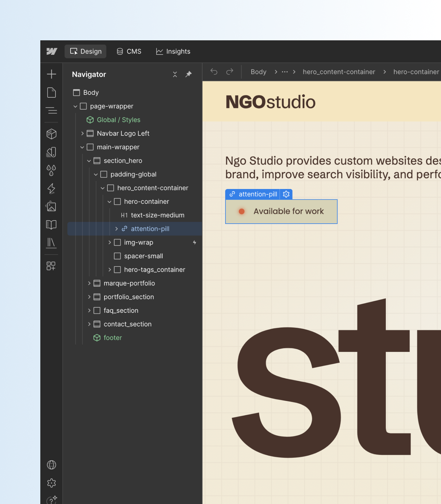Screen dimensions: 441x504
Task: Expand the faq_section node
Action: [89, 310]
